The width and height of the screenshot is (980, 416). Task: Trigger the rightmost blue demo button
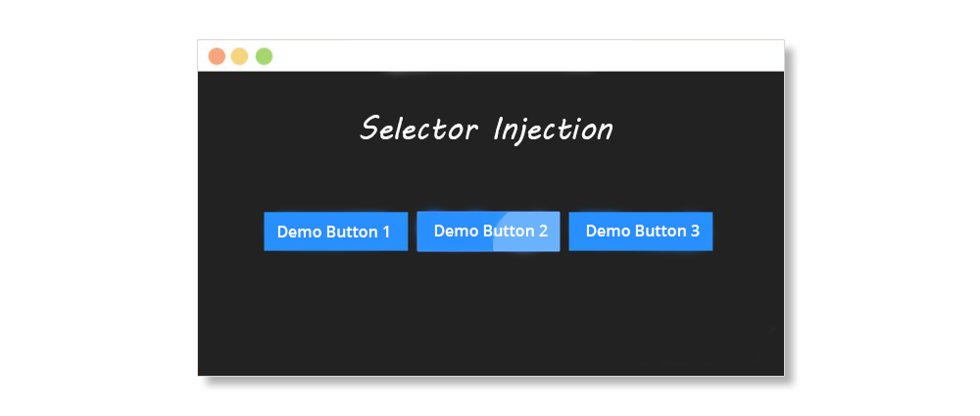tap(641, 232)
